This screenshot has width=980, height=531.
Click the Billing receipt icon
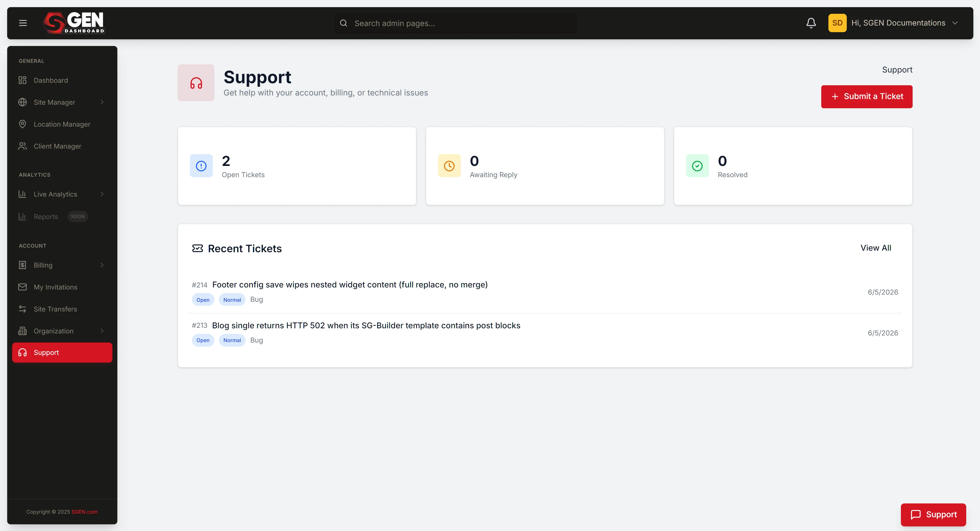pyautogui.click(x=22, y=265)
